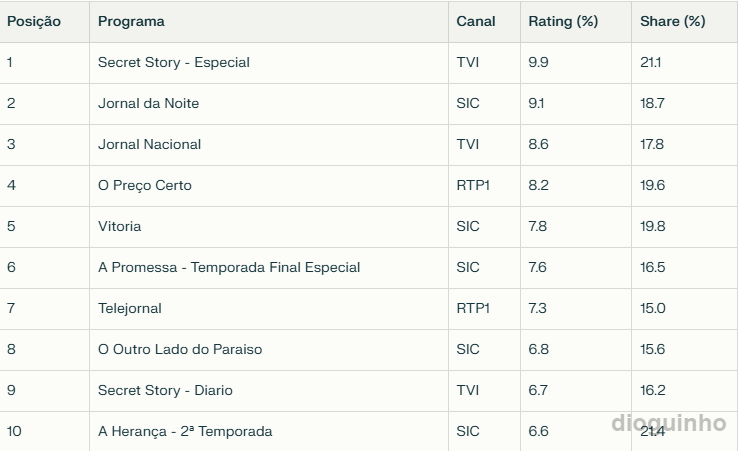Click the 9.9 rating value

coord(538,62)
